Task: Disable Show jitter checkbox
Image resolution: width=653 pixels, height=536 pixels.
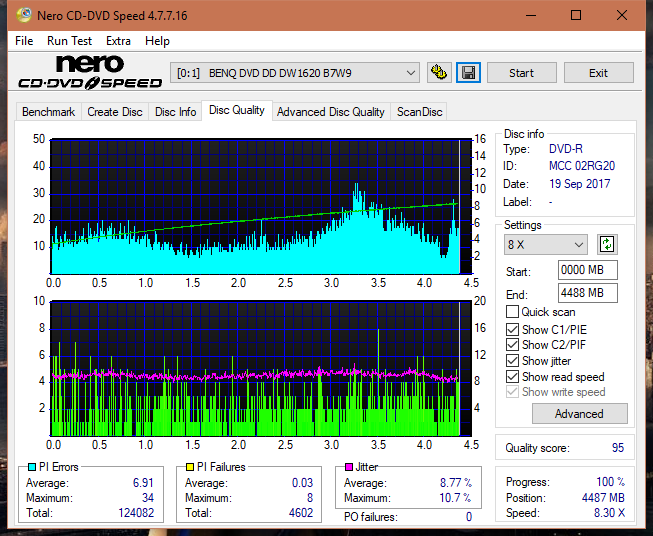Action: point(512,361)
